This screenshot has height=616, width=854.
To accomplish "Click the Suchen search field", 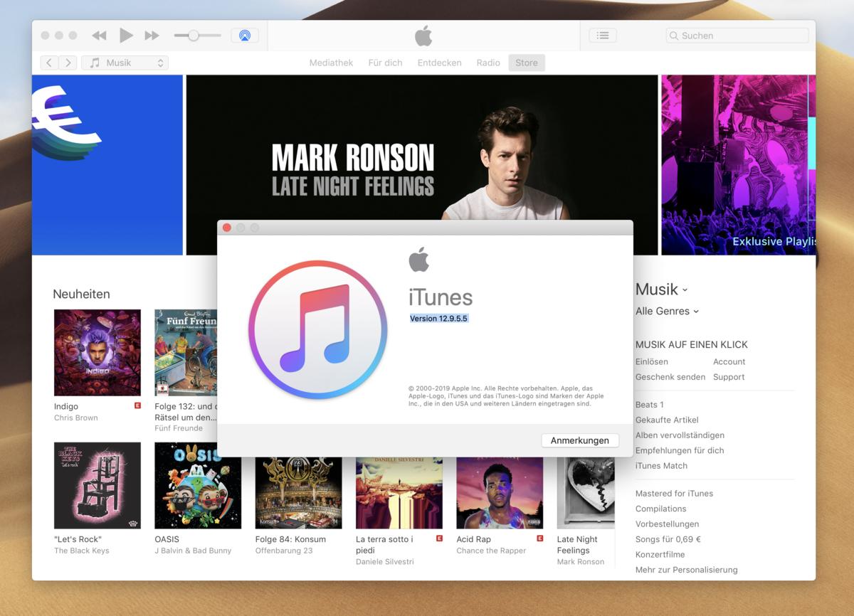I will pyautogui.click(x=737, y=36).
